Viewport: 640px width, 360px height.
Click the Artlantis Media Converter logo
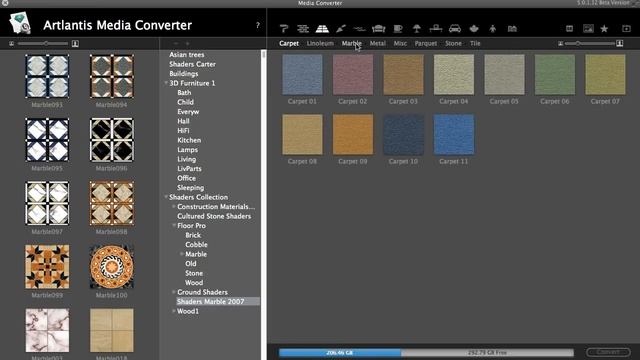coord(20,23)
